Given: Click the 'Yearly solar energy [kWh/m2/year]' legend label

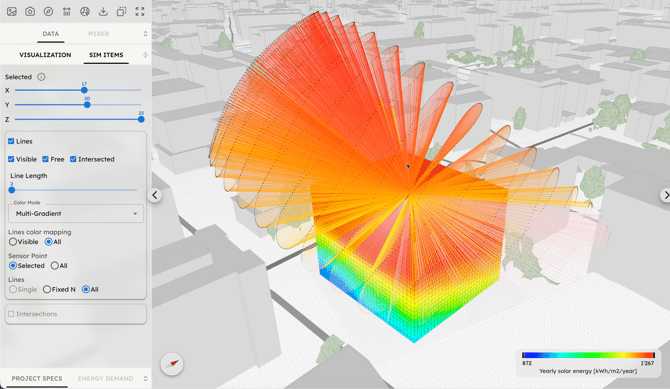Looking at the screenshot, I should [588, 371].
